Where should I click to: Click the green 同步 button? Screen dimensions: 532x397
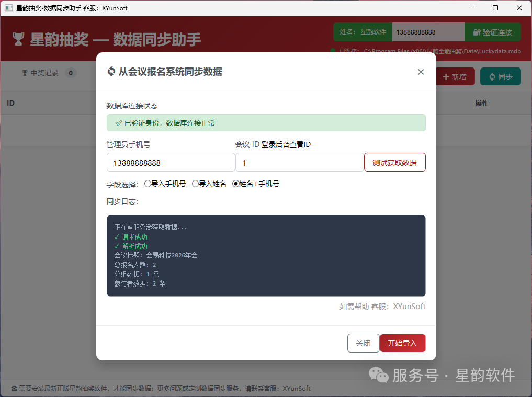click(501, 77)
